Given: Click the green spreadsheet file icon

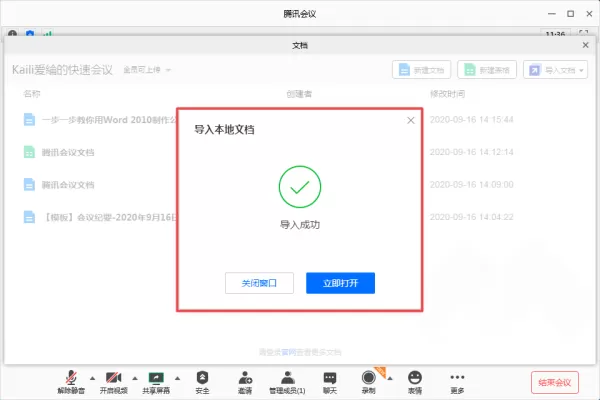Looking at the screenshot, I should click(x=29, y=152).
